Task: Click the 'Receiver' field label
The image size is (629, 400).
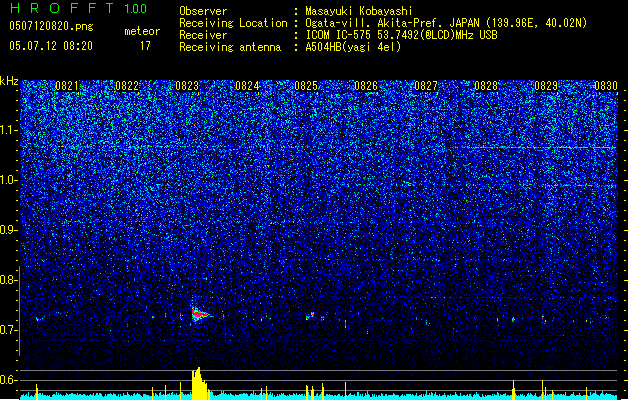Action: 203,35
